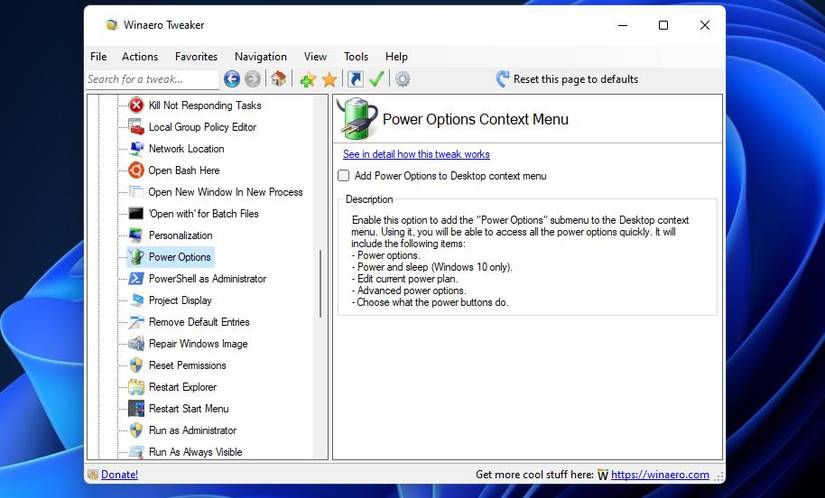Screen dimensions: 825x498
Task: Click the shortcut arrow toolbar icon
Action: point(355,79)
